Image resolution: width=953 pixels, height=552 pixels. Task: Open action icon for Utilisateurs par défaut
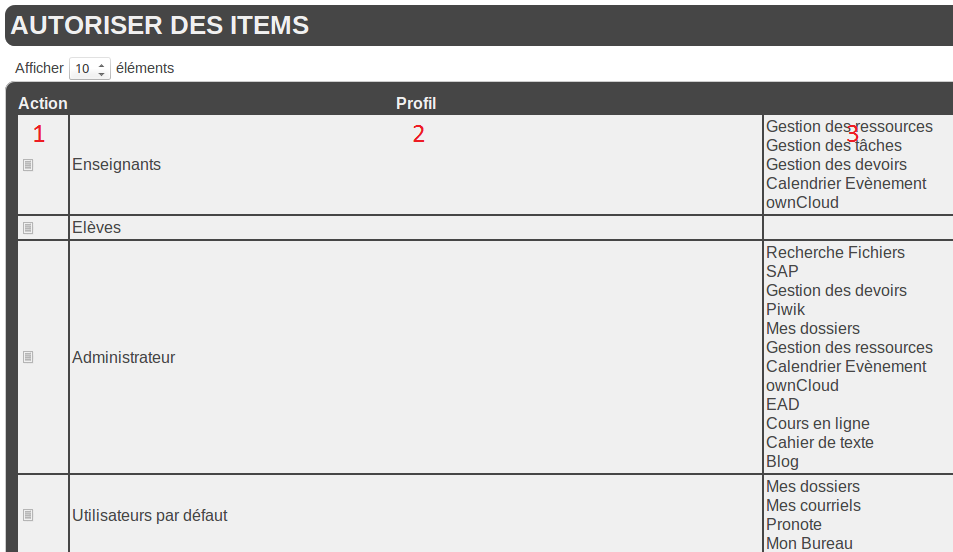[28, 515]
